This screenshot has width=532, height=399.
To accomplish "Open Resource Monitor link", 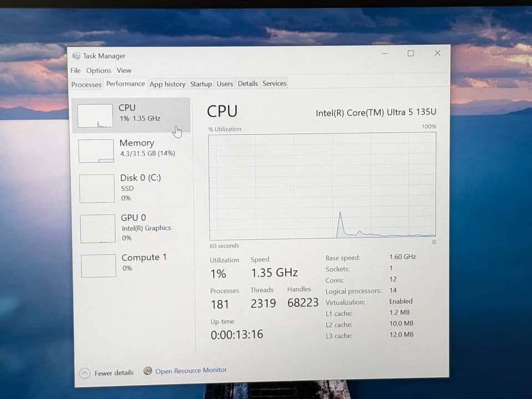I will tap(191, 371).
